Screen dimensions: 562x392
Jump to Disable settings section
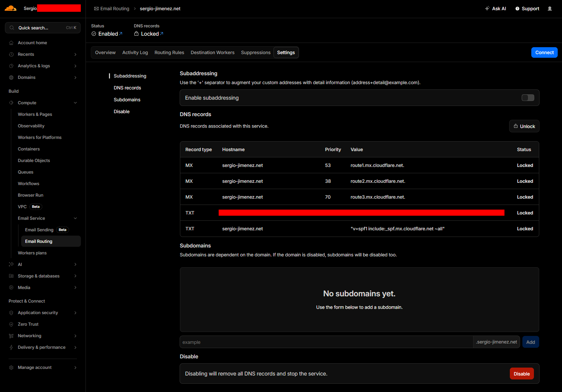[x=122, y=112]
